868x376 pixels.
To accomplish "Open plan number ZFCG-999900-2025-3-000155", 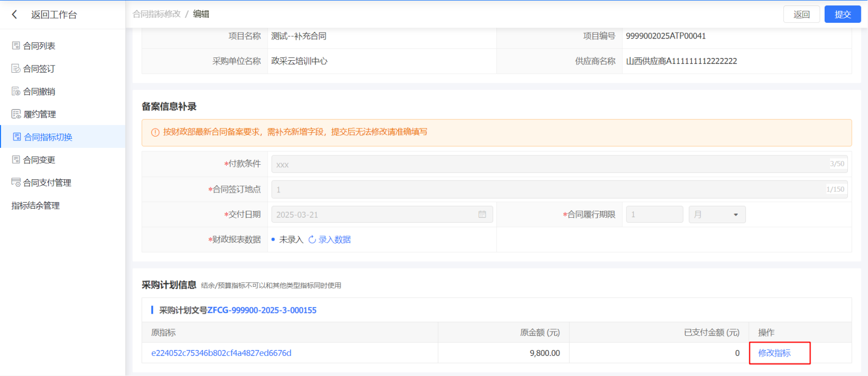I will coord(261,310).
